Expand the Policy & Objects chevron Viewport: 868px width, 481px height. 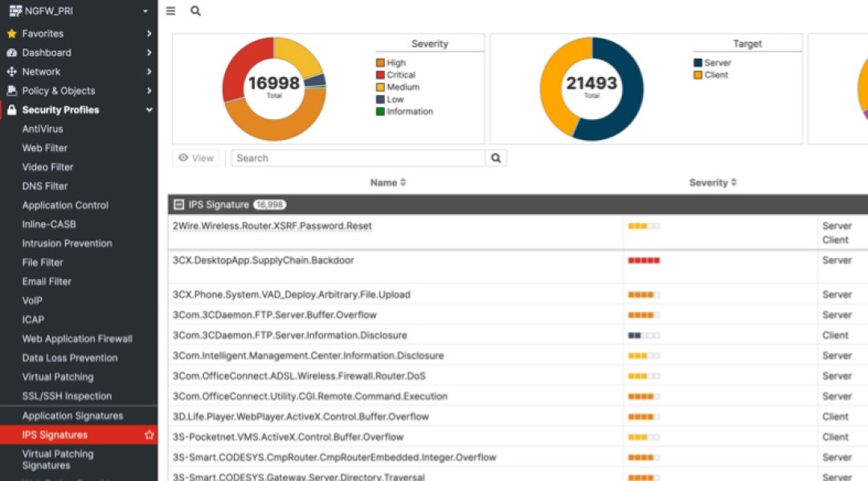[x=149, y=90]
